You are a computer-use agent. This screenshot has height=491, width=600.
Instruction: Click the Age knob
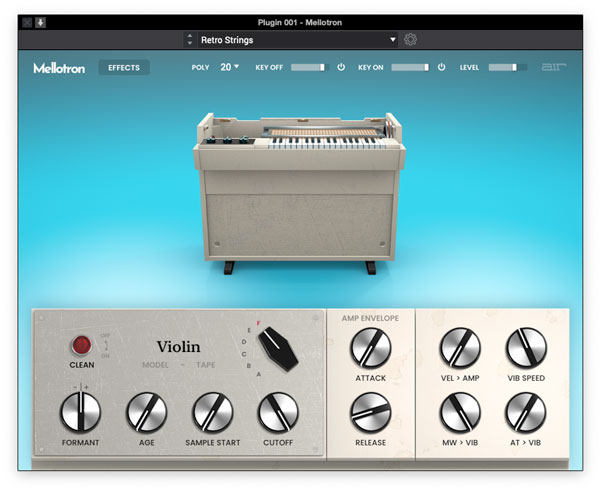(x=146, y=412)
